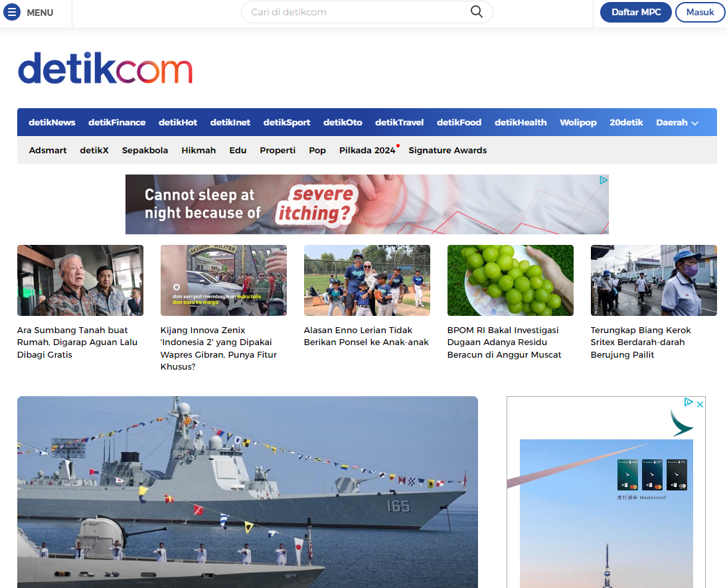Open the detikSport tab
The height and width of the screenshot is (588, 727).
tap(287, 122)
